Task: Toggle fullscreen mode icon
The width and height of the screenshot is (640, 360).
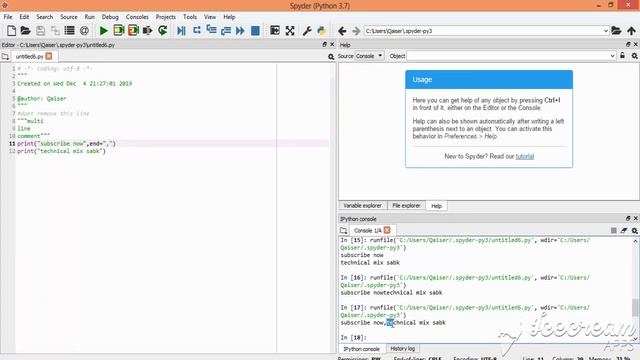Action: click(290, 31)
